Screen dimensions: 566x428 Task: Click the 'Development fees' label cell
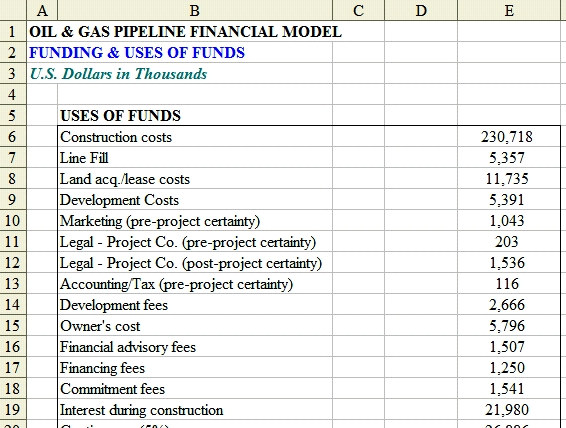pos(195,304)
